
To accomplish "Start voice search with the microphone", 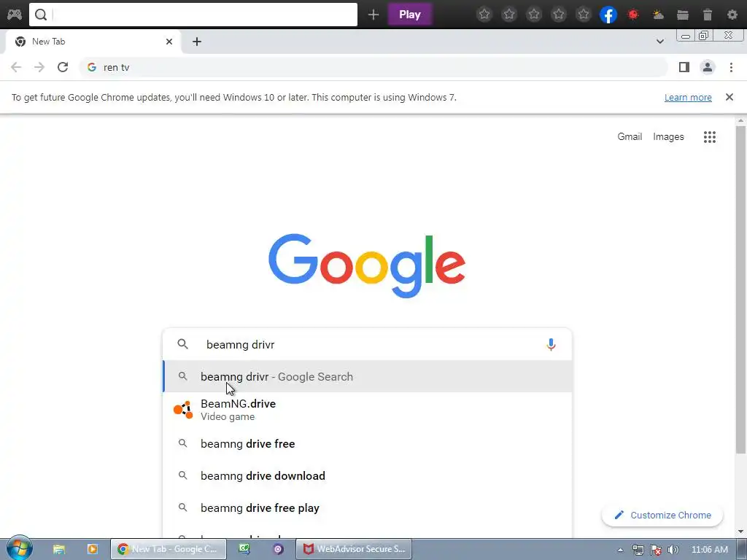I will 551,344.
